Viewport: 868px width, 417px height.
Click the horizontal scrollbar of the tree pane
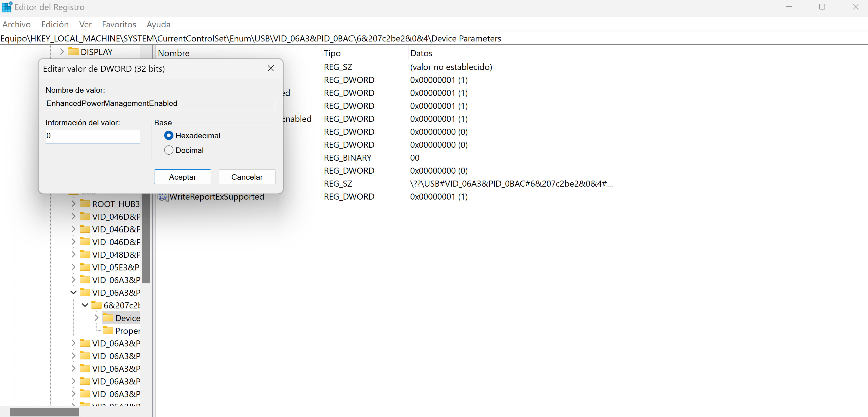[44, 412]
